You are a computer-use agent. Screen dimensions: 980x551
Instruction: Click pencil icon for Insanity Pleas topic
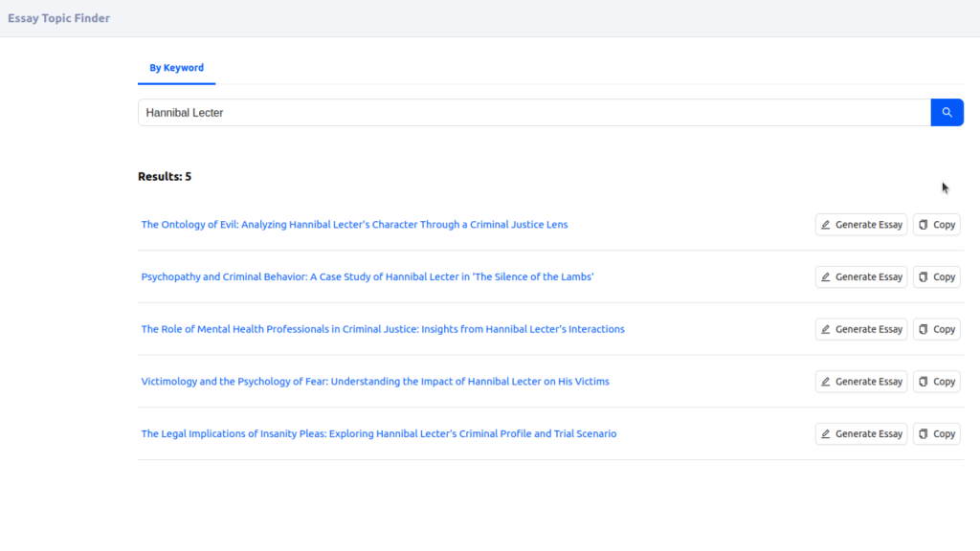click(826, 433)
